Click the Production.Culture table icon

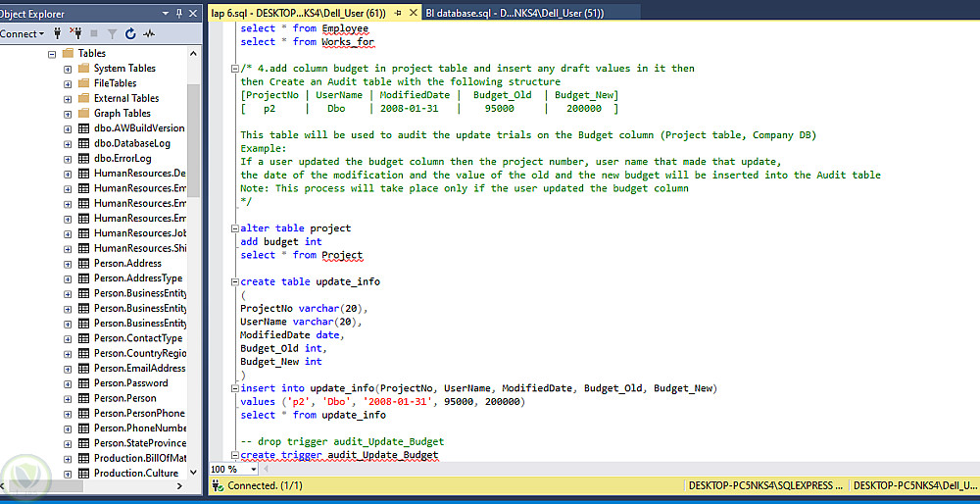(x=83, y=474)
